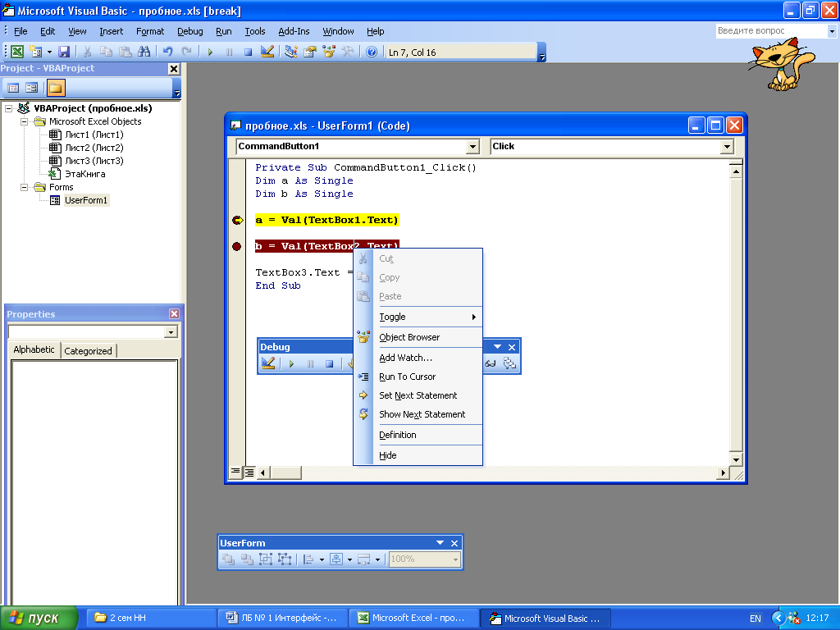Toggle Design Mode in the main toolbar
Viewport: 840px width, 630px height.
pyautogui.click(x=267, y=52)
